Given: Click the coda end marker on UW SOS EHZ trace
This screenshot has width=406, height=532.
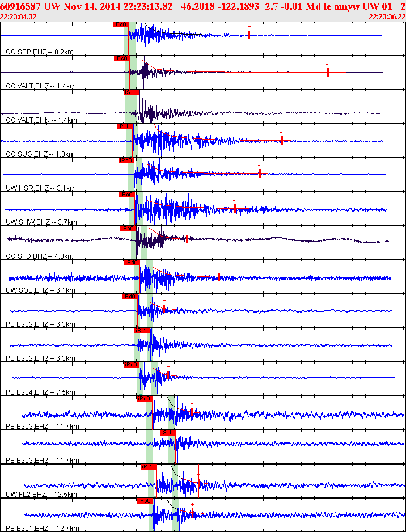Looking at the screenshot, I should [219, 277].
